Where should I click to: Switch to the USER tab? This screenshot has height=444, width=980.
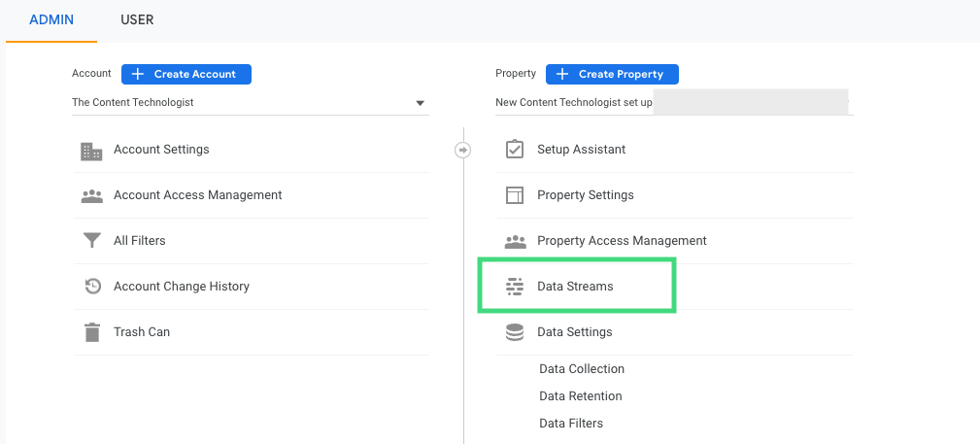137,19
